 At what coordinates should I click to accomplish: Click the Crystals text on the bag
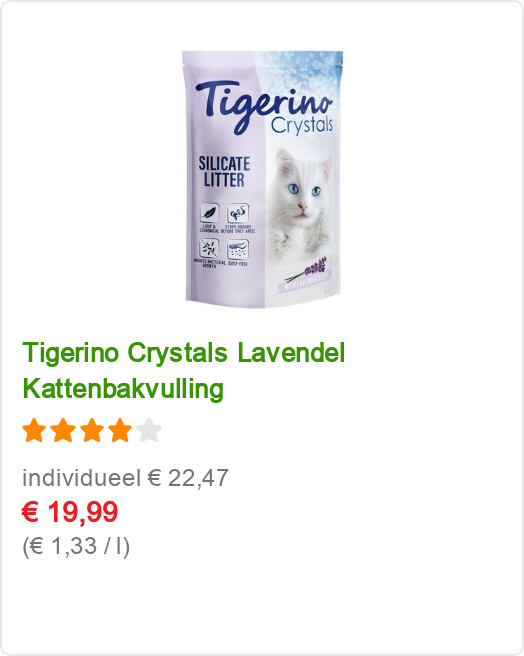coord(301,125)
